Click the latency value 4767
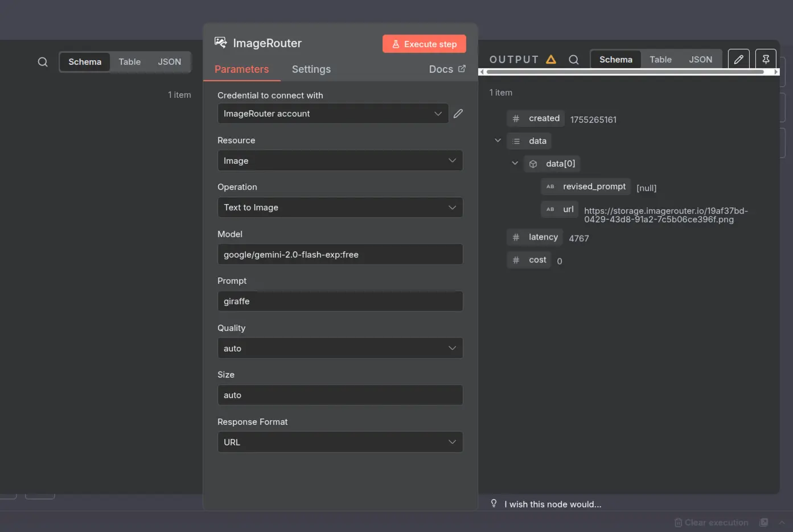 pos(579,238)
